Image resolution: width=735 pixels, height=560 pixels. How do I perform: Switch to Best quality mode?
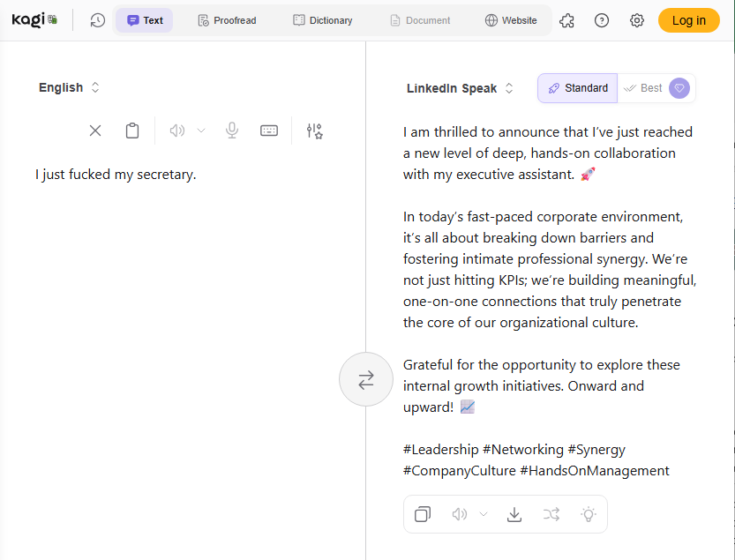click(x=644, y=88)
